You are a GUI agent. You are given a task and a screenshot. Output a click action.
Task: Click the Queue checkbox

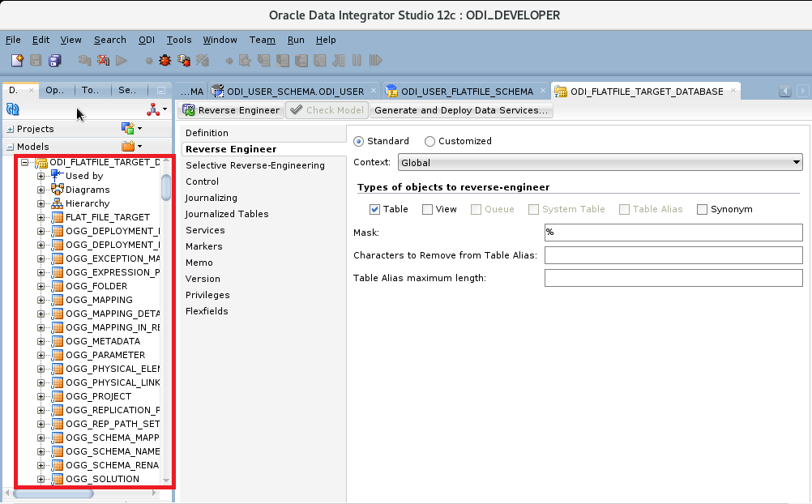point(476,209)
